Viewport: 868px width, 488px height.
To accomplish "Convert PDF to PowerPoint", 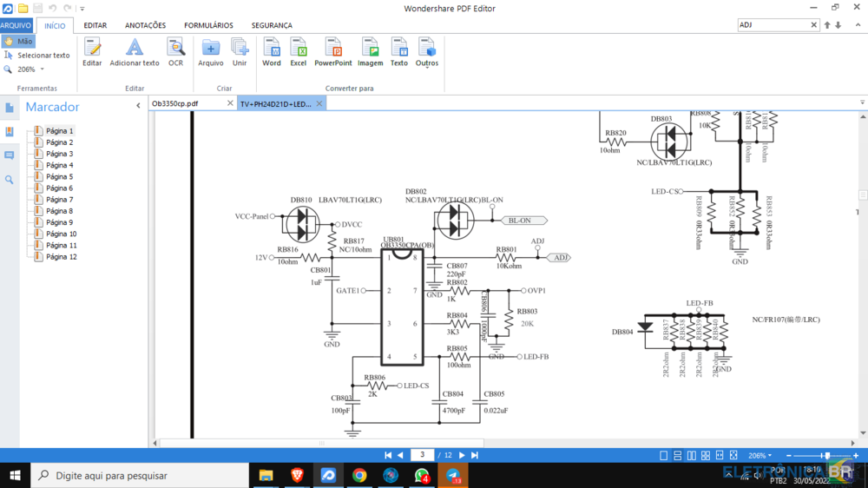I will click(x=333, y=51).
